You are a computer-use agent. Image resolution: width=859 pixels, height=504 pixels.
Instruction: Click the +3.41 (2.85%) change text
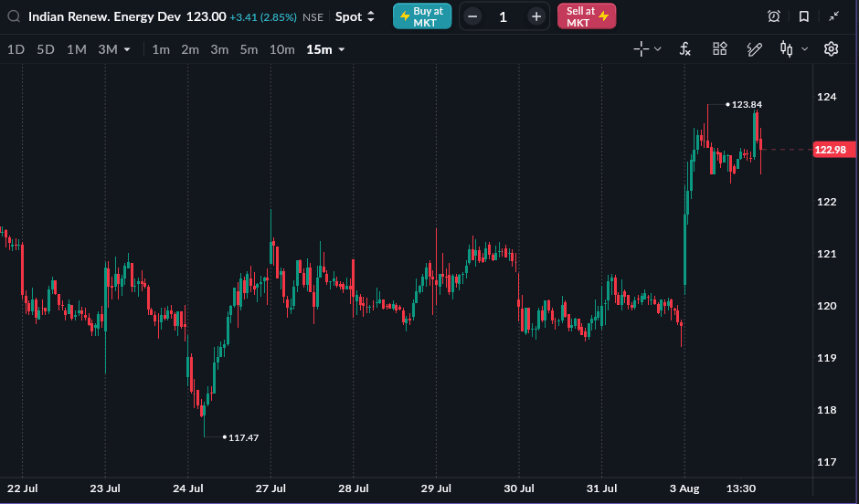click(263, 17)
